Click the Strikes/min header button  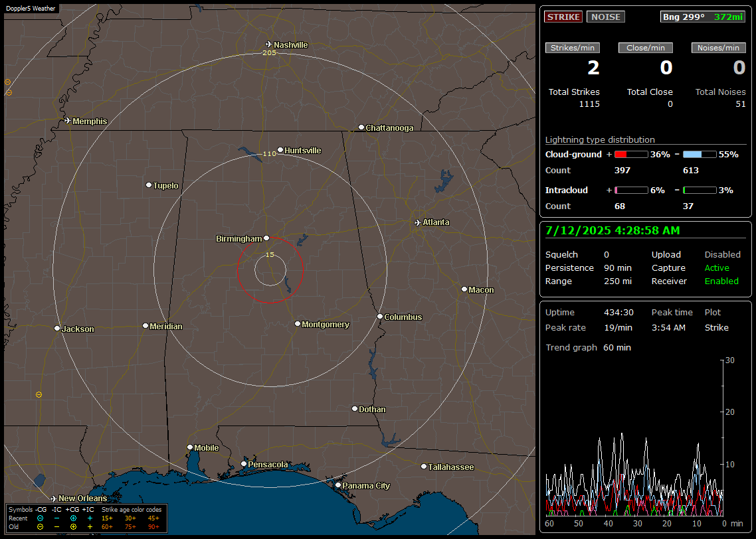tap(572, 48)
